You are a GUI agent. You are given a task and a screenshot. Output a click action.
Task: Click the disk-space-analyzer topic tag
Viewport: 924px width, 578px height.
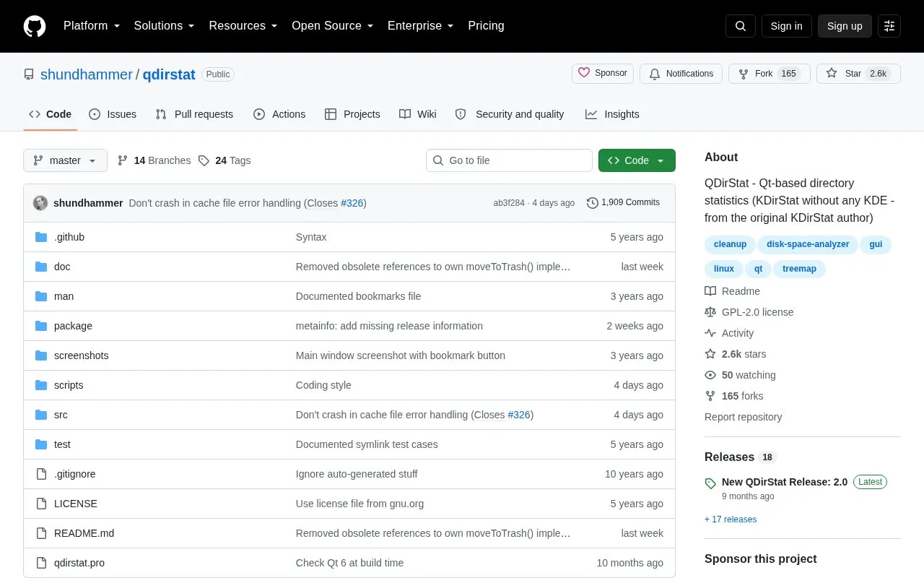808,244
